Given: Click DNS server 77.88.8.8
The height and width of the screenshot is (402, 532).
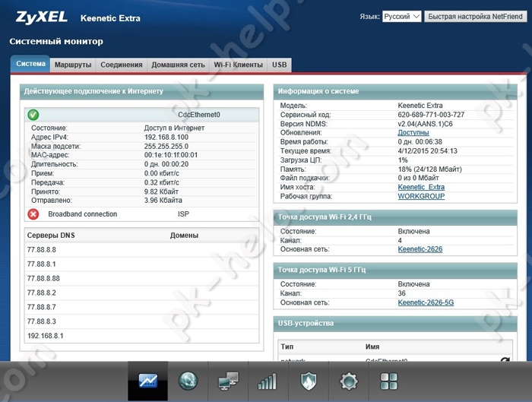Looking at the screenshot, I should 42,250.
